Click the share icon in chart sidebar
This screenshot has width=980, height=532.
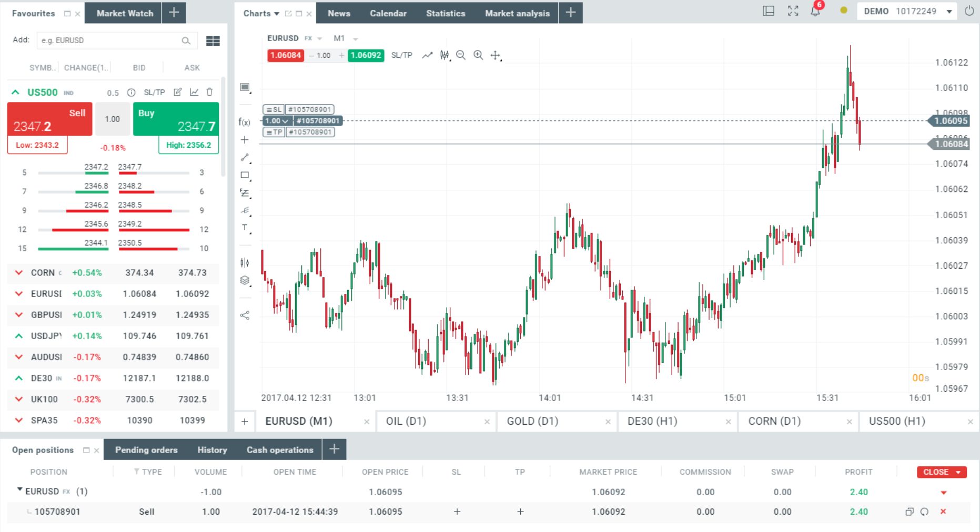(245, 315)
